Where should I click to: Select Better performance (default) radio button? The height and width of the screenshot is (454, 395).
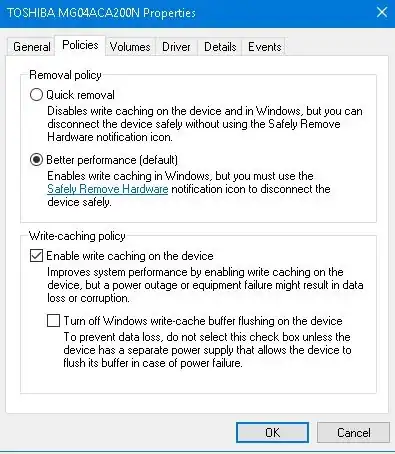36,160
